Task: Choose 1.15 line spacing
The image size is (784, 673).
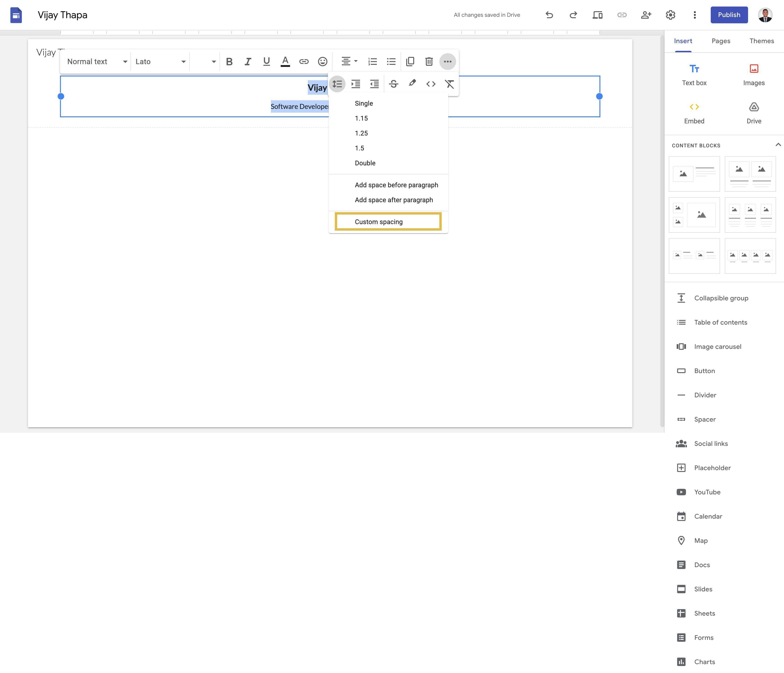Action: coord(388,118)
